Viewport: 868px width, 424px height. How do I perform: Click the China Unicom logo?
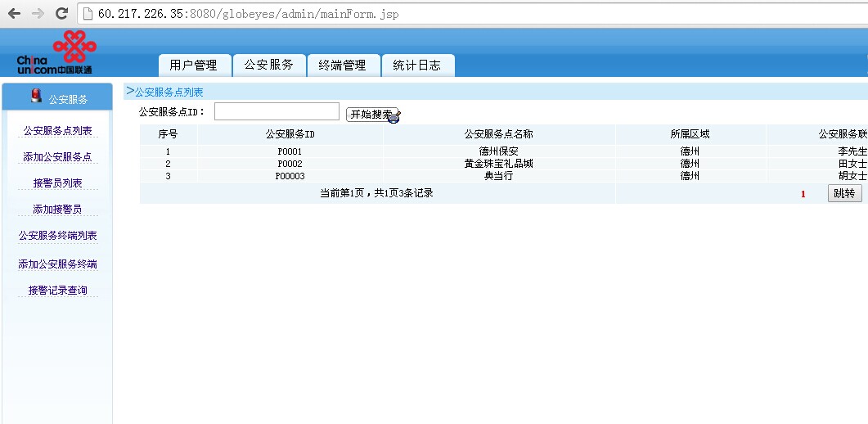pos(56,52)
